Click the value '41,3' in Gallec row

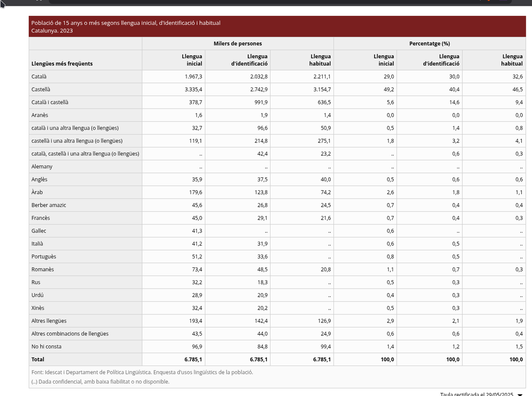coord(197,231)
